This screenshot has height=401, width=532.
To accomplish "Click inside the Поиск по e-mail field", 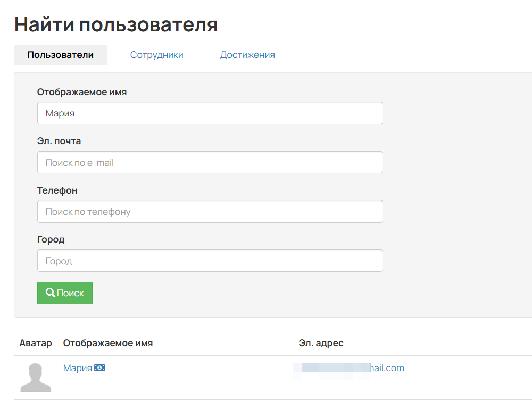I will [210, 162].
